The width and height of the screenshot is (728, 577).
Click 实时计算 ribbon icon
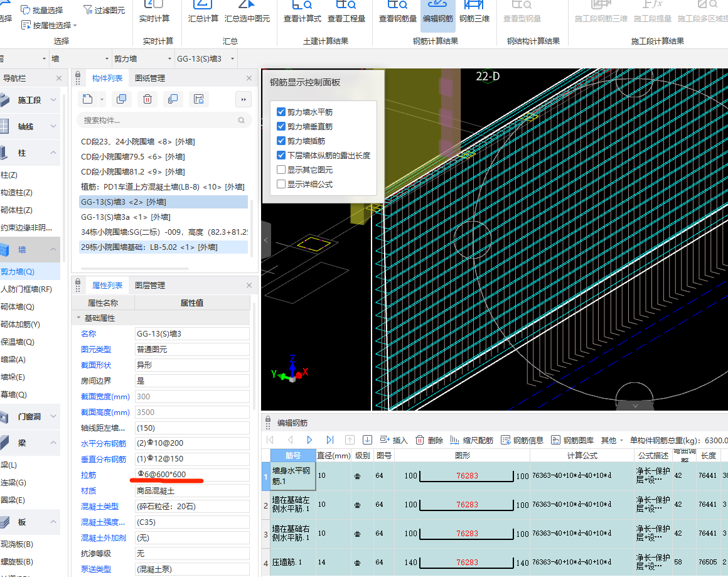(x=154, y=11)
